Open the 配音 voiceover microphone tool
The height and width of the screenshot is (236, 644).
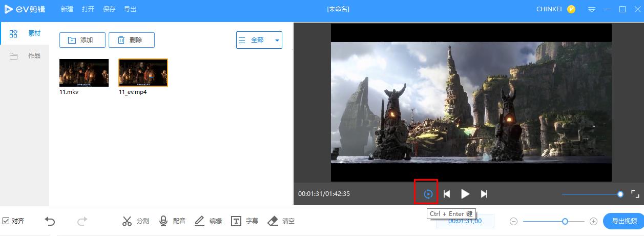coord(172,221)
